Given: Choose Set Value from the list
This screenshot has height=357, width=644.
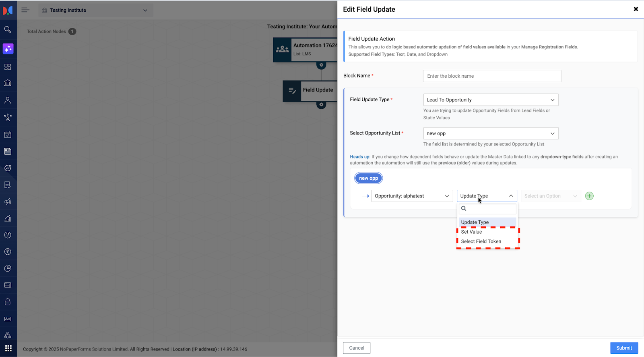Looking at the screenshot, I should pyautogui.click(x=471, y=232).
